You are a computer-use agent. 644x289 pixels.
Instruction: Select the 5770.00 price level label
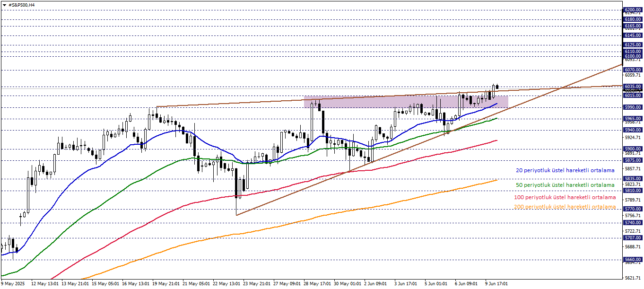tap(632, 209)
